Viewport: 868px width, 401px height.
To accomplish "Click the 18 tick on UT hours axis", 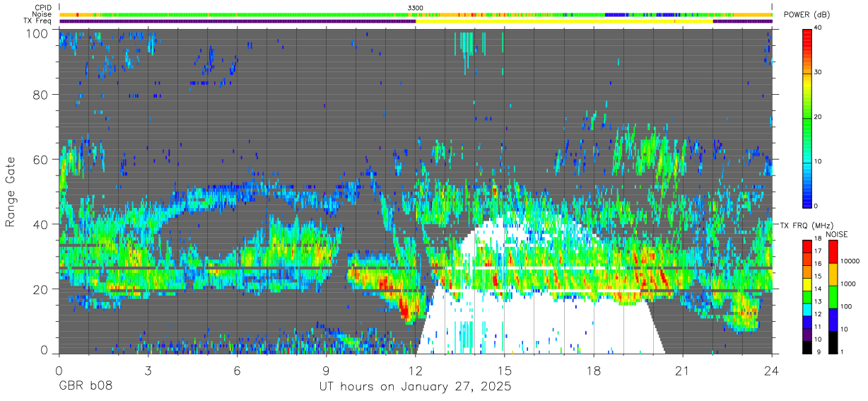I will click(x=594, y=371).
